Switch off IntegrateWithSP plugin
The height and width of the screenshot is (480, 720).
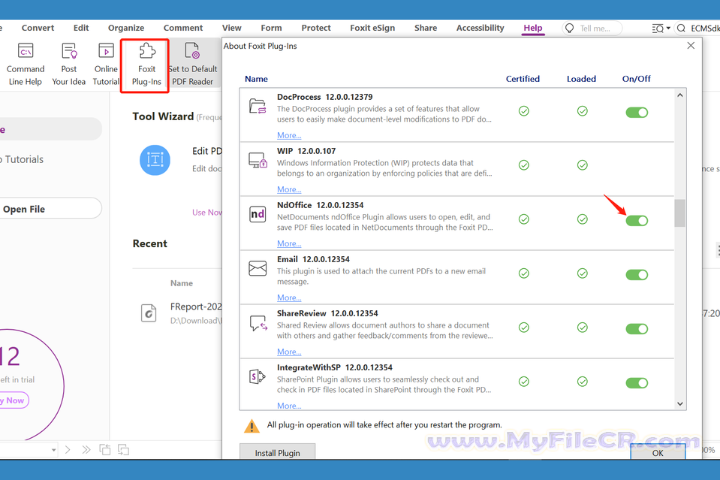(x=636, y=383)
